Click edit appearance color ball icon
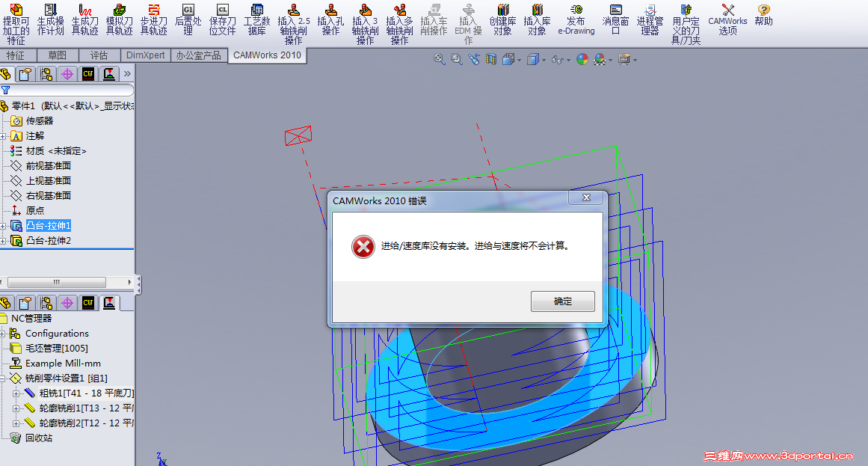Screen dimensions: 868x466 pyautogui.click(x=582, y=59)
